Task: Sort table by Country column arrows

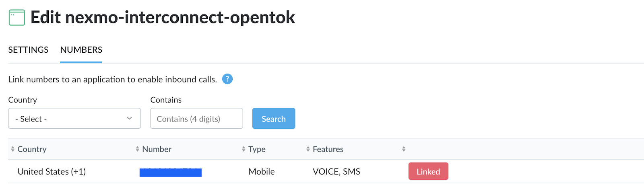Action: (x=12, y=149)
